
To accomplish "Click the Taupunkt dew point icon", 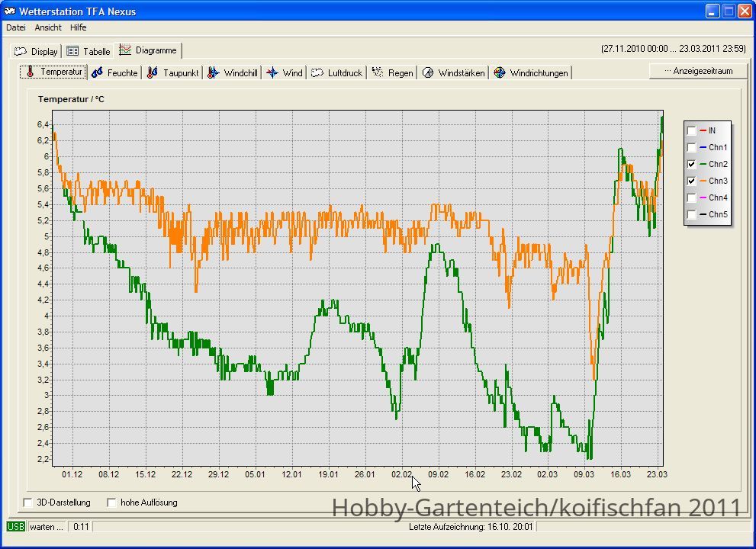I will [153, 72].
